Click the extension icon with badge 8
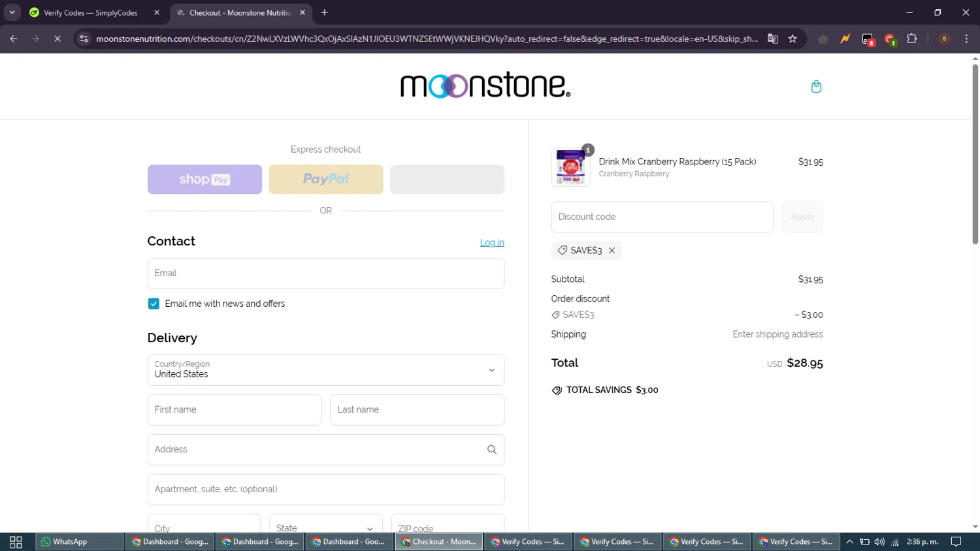 (868, 40)
